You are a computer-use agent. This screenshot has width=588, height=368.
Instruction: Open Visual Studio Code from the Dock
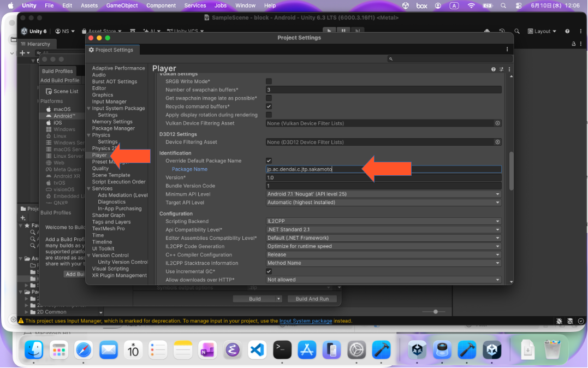pyautogui.click(x=257, y=350)
